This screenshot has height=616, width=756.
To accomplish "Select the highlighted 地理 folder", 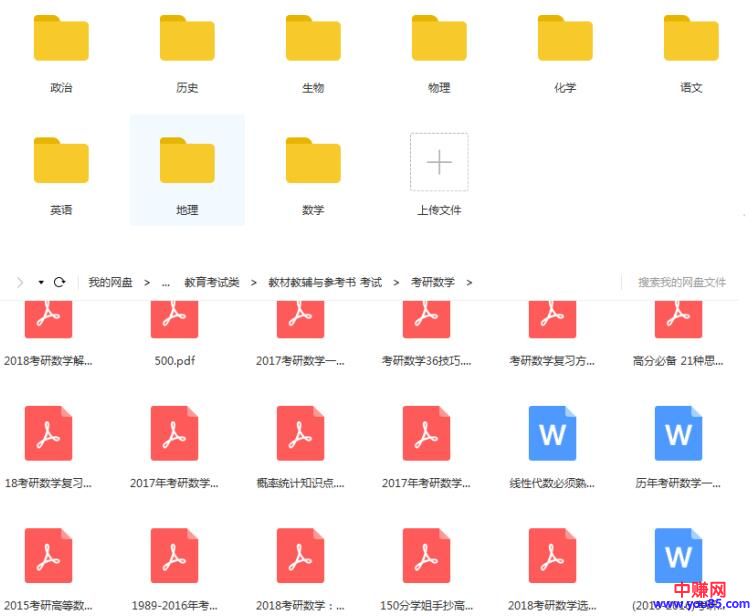I will [x=187, y=163].
